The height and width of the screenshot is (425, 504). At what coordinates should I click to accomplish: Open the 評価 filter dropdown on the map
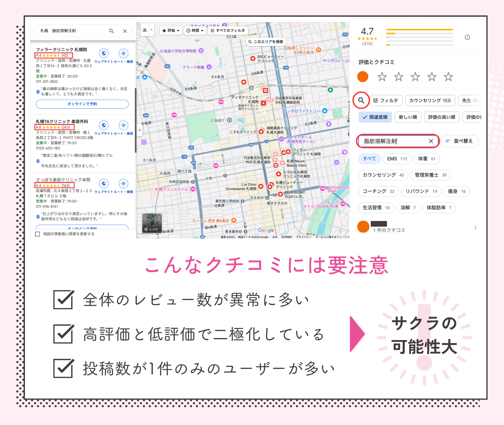[172, 30]
